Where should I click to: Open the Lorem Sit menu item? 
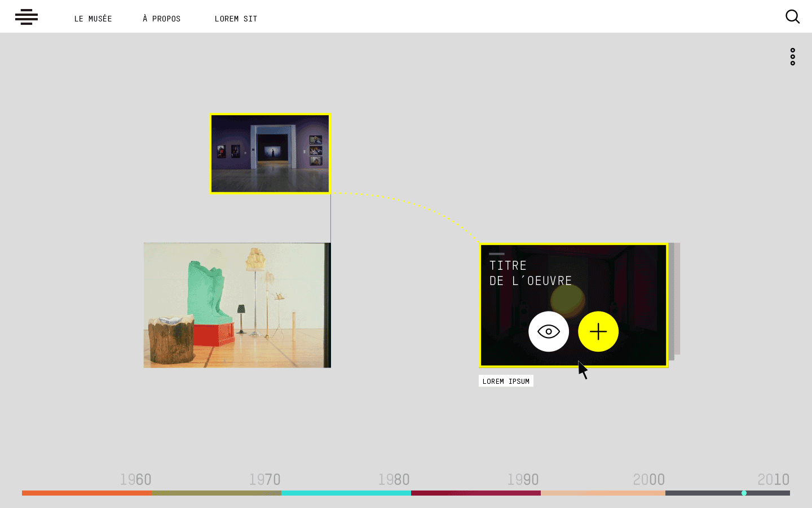coord(236,19)
